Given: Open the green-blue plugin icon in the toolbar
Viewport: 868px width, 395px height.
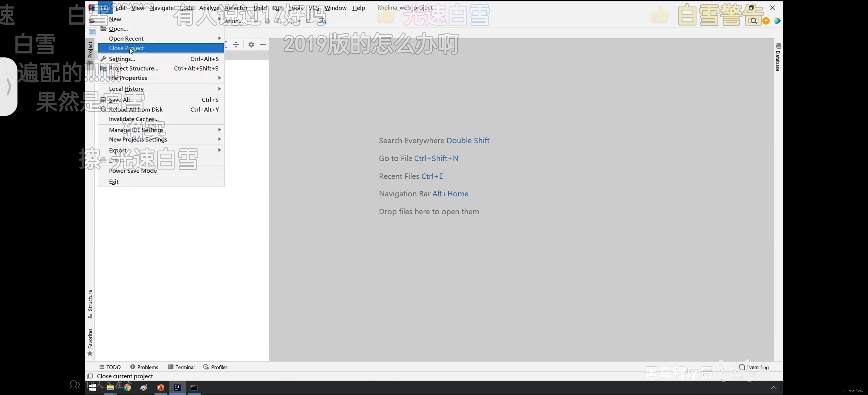Looking at the screenshot, I should (x=777, y=21).
